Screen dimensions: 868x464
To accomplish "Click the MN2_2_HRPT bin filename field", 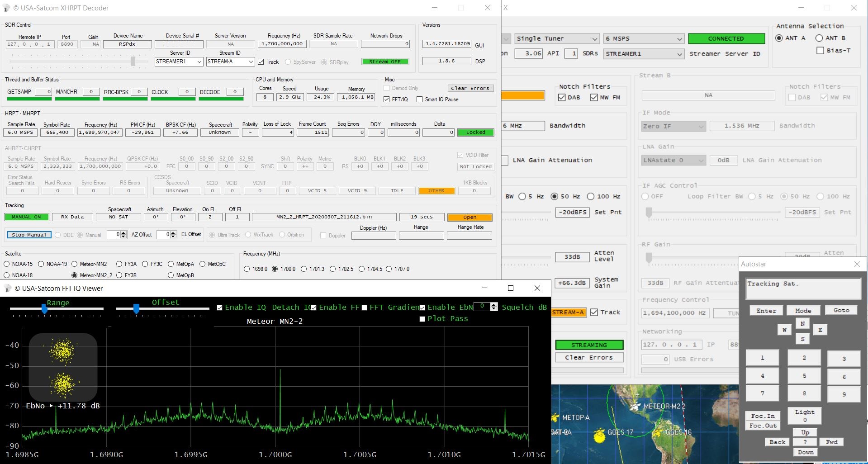I will (324, 217).
